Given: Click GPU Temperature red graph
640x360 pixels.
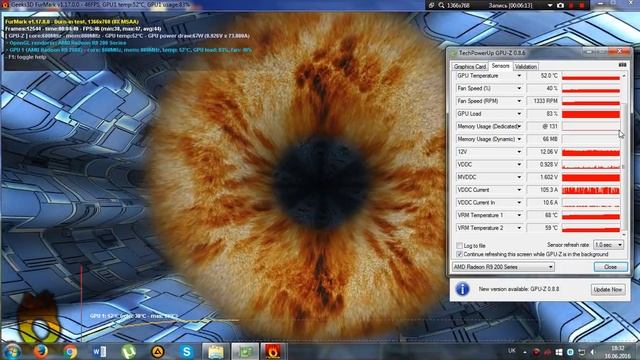Looking at the screenshot, I should (x=591, y=76).
